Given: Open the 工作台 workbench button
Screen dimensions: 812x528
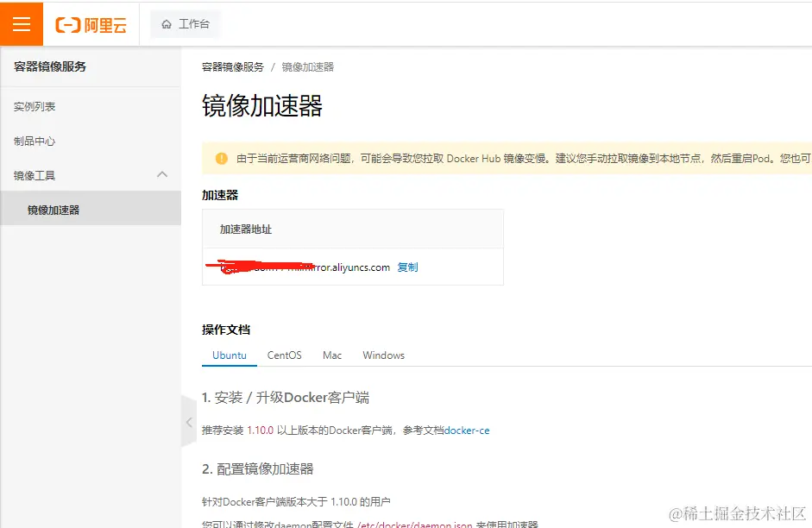Looking at the screenshot, I should point(185,24).
